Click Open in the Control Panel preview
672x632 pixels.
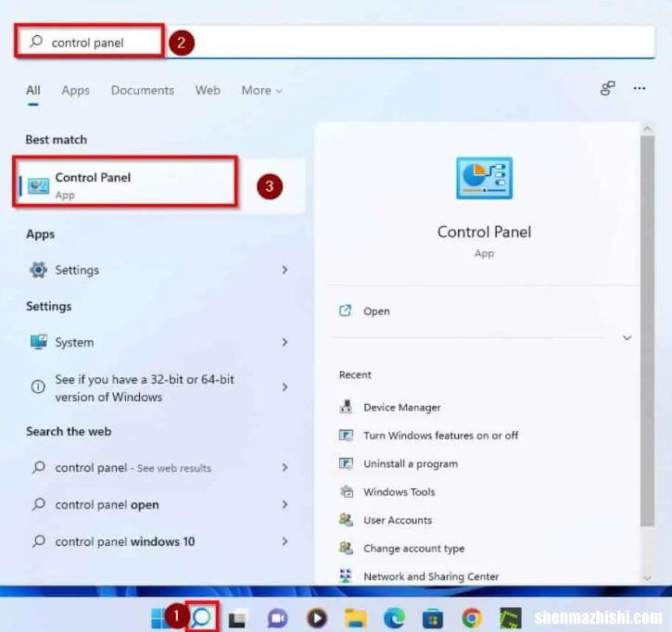click(376, 311)
